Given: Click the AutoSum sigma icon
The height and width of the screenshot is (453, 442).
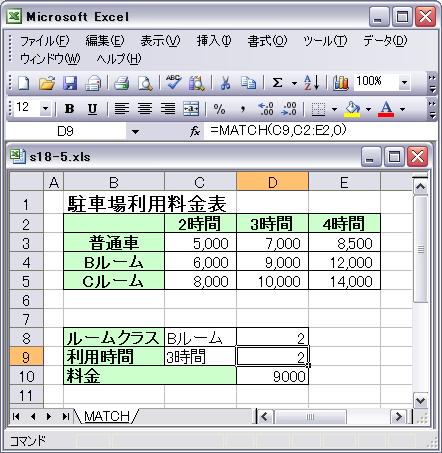Looking at the screenshot, I should pyautogui.click(x=277, y=83).
